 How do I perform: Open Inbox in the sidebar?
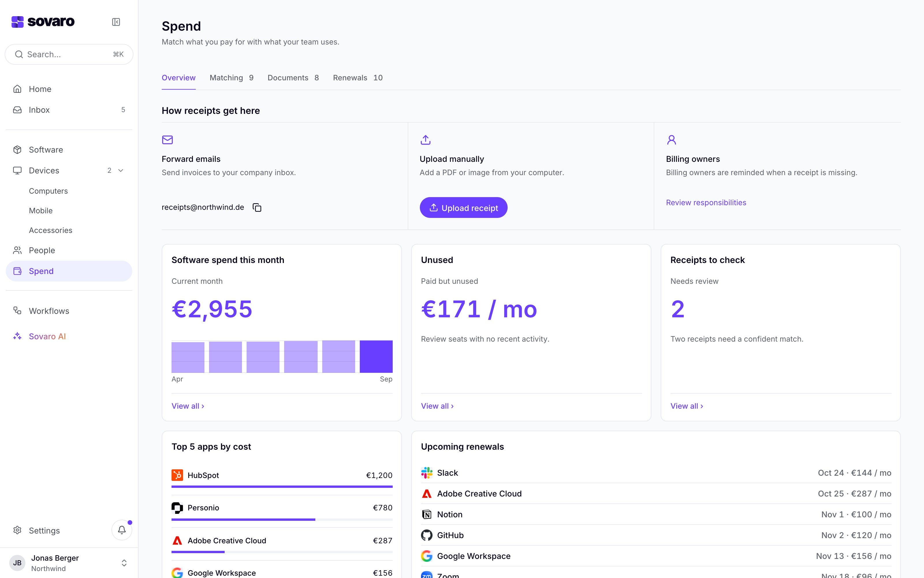pos(69,110)
